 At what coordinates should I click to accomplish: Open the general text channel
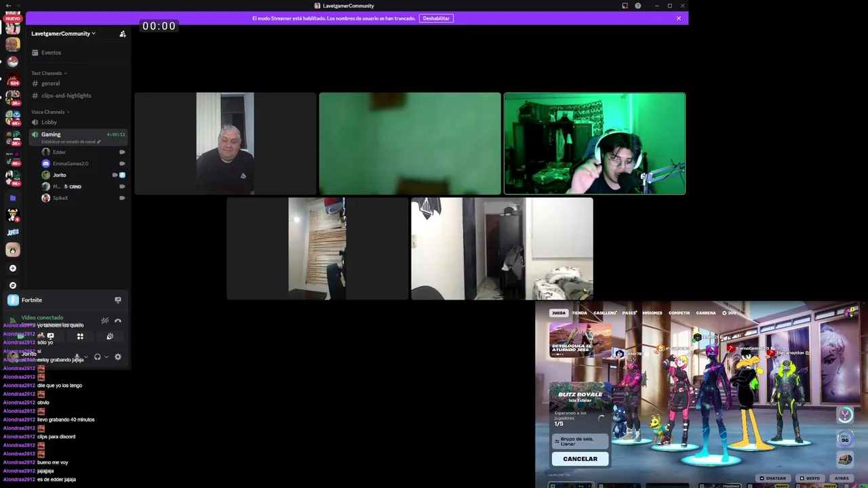point(79,83)
